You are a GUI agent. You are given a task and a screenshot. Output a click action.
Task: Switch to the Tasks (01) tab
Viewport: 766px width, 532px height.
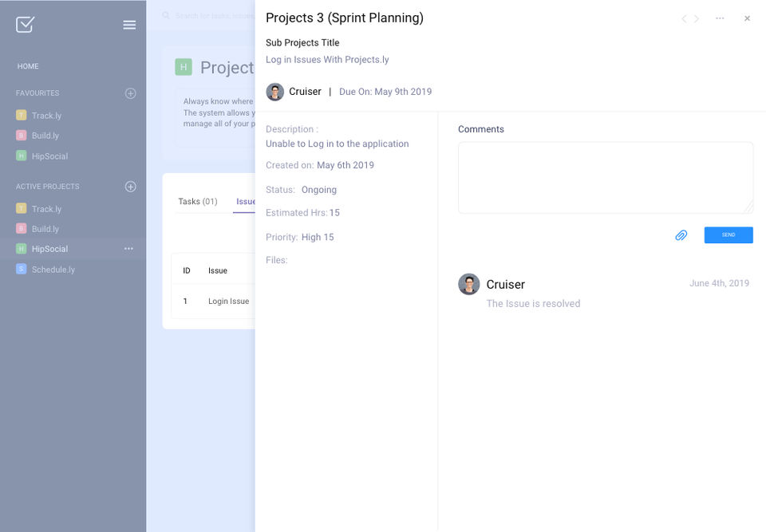point(198,202)
